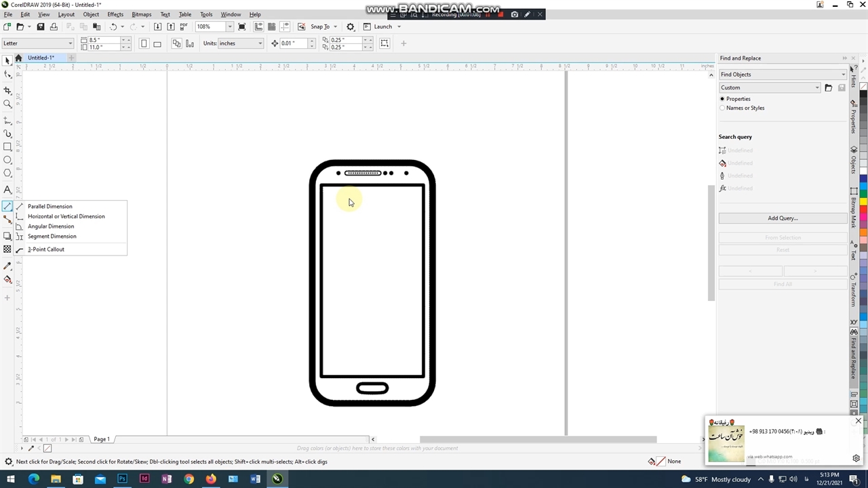Image resolution: width=868 pixels, height=488 pixels.
Task: Pick the yellow color swatch in palette
Action: click(x=863, y=201)
